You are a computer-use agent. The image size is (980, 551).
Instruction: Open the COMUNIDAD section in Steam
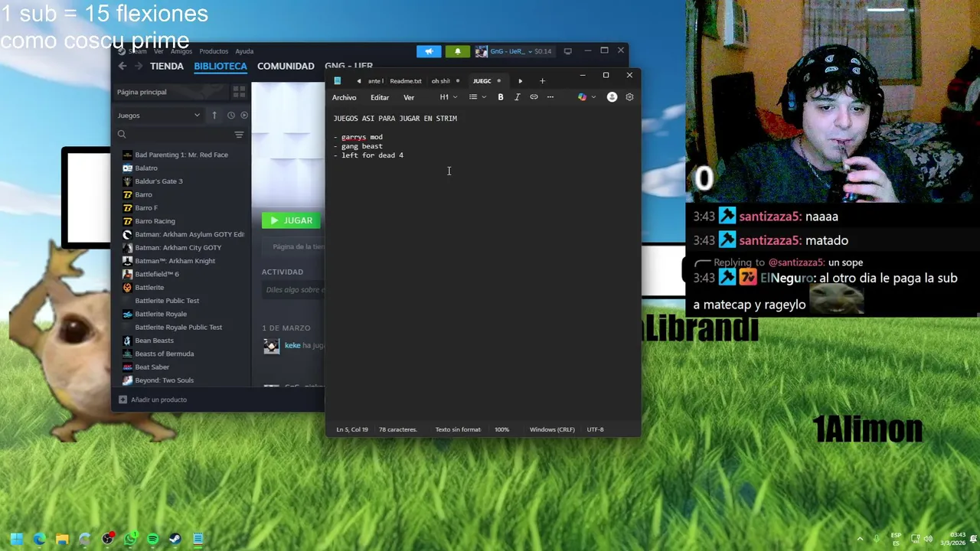click(x=286, y=67)
